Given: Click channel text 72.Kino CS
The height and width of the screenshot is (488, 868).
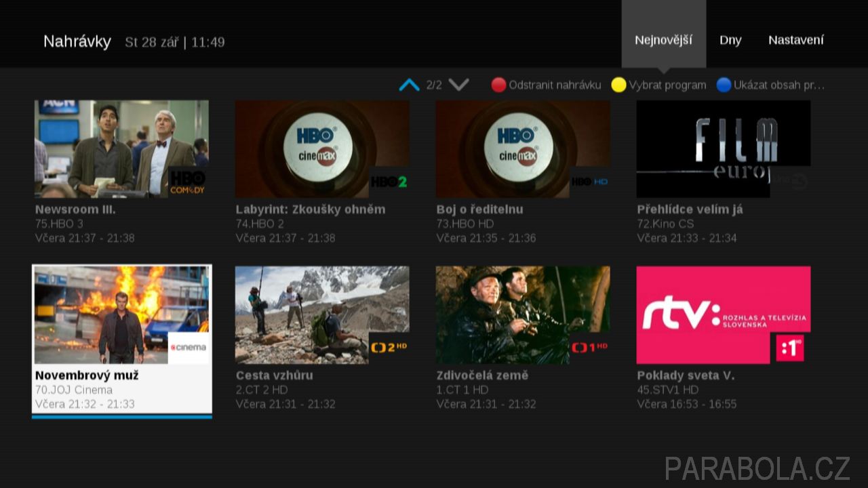Looking at the screenshot, I should 666,224.
